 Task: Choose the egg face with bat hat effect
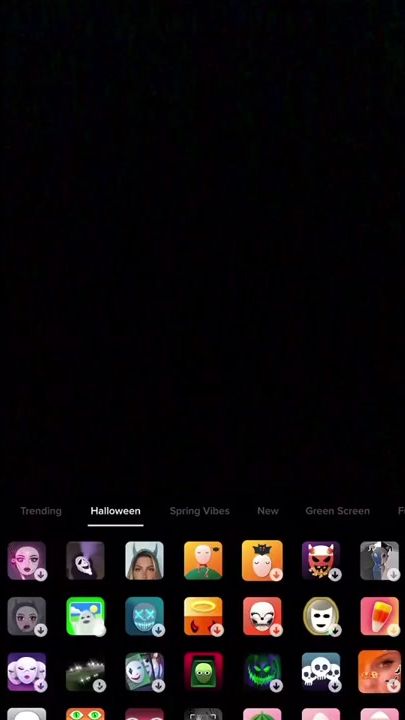262,561
